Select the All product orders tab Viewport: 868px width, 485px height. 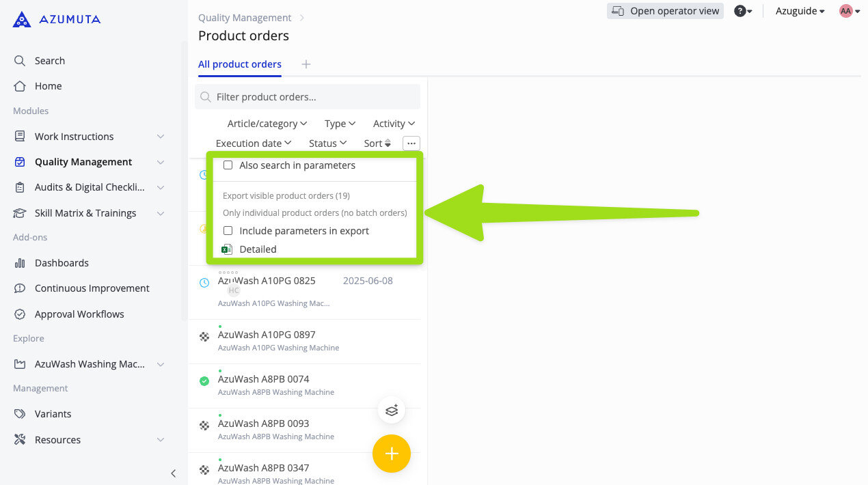(x=240, y=64)
